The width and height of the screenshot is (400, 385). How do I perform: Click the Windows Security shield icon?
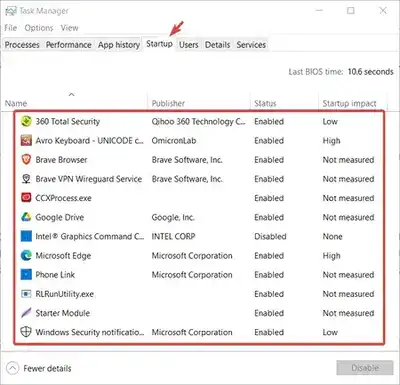coord(26,332)
